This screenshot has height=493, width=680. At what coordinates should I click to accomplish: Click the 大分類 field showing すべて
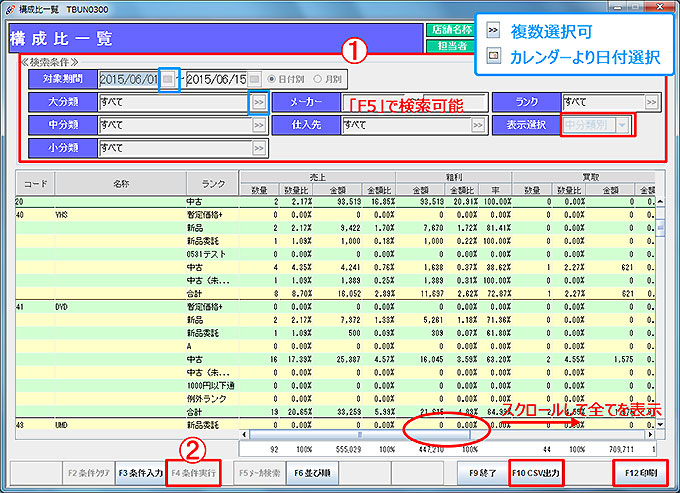click(x=175, y=102)
